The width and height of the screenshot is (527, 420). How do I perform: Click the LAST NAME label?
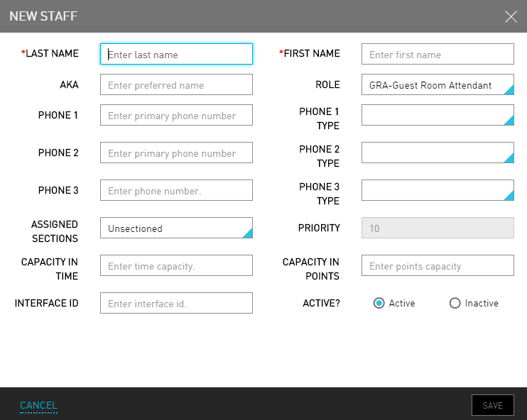[x=50, y=54]
